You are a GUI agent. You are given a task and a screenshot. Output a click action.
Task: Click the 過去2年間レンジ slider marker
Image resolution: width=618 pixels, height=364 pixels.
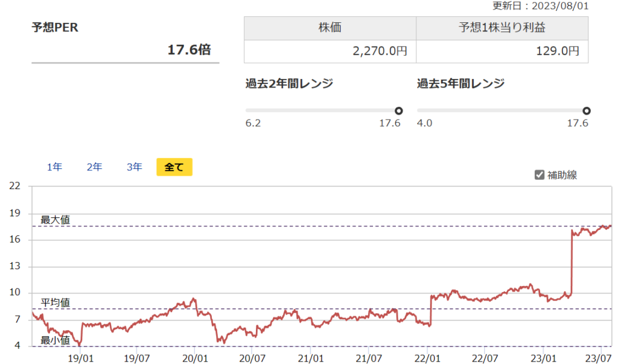tap(398, 111)
